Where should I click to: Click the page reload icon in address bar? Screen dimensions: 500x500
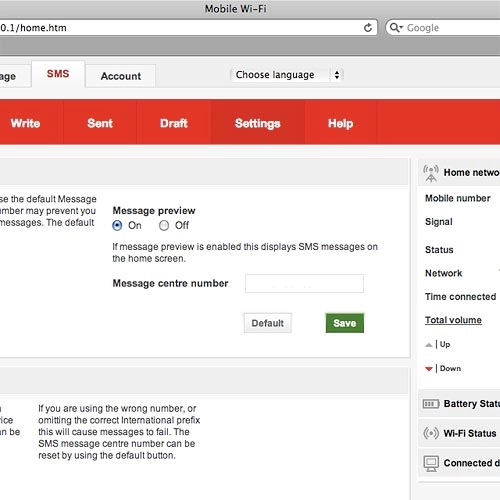point(368,28)
